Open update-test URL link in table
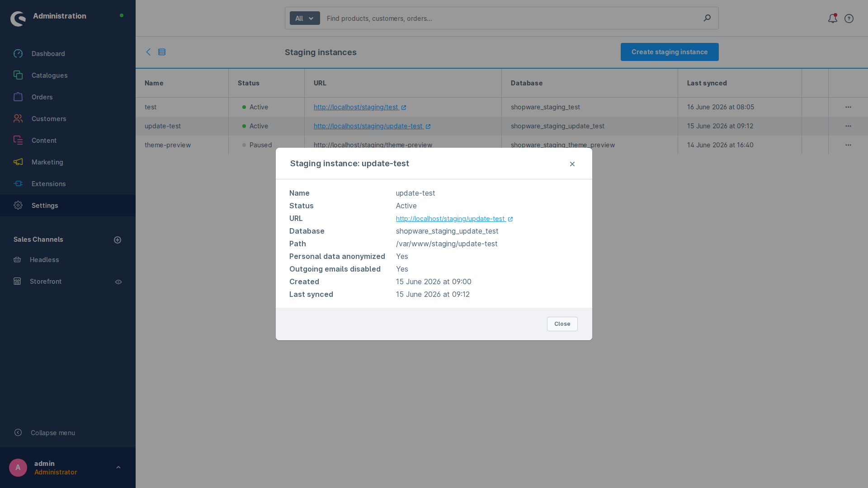The image size is (868, 488). coord(372,126)
